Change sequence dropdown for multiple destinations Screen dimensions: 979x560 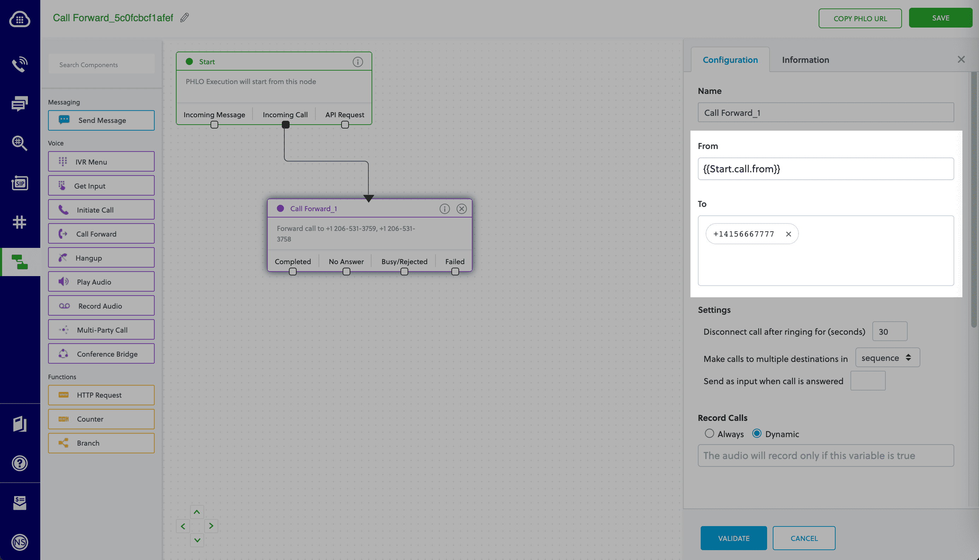[886, 357]
